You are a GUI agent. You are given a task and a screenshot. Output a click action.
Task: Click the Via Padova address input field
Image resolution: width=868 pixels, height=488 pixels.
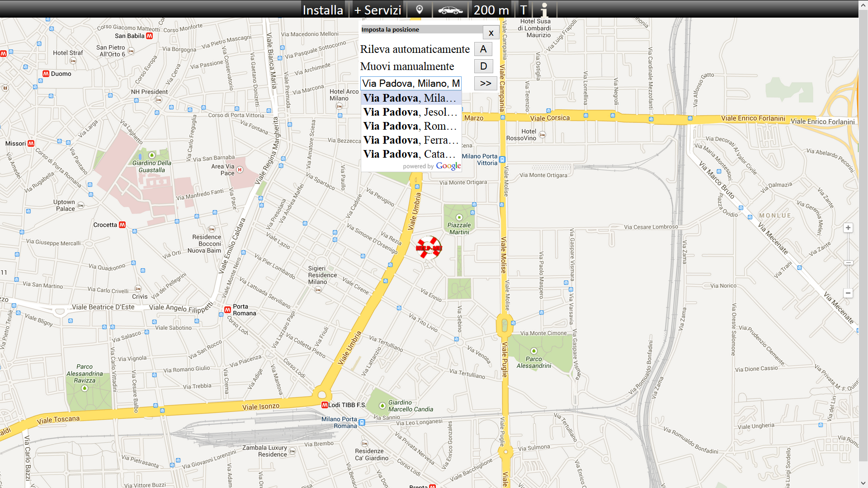[x=410, y=84]
